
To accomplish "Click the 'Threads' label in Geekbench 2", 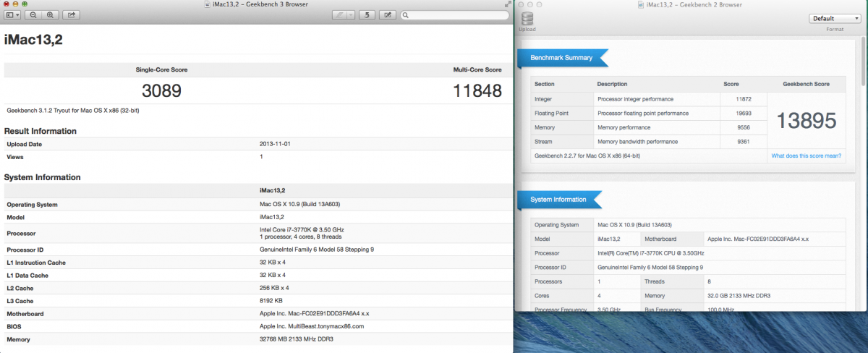I will coord(654,281).
